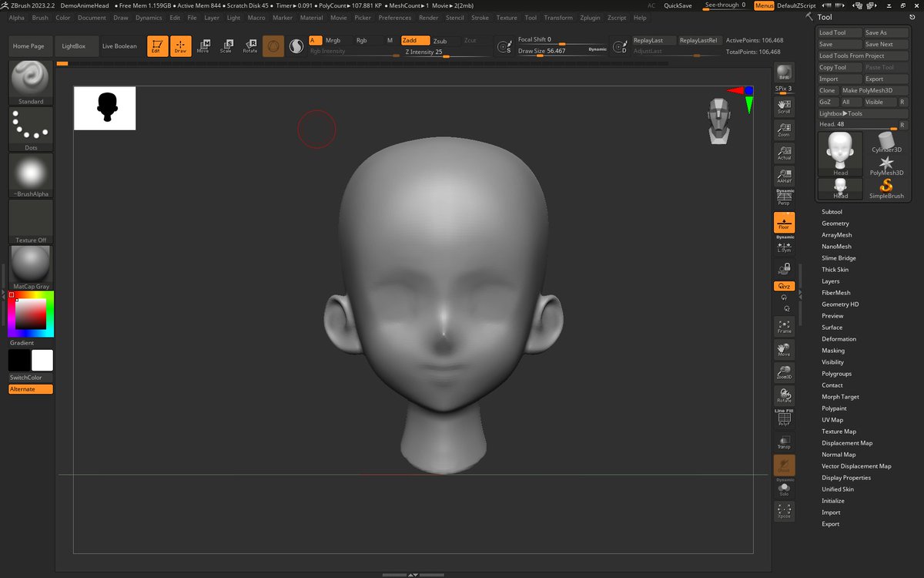Switch to the Scale gizmo in the toolbar
Viewport: 924px width, 578px height.
[x=227, y=46]
